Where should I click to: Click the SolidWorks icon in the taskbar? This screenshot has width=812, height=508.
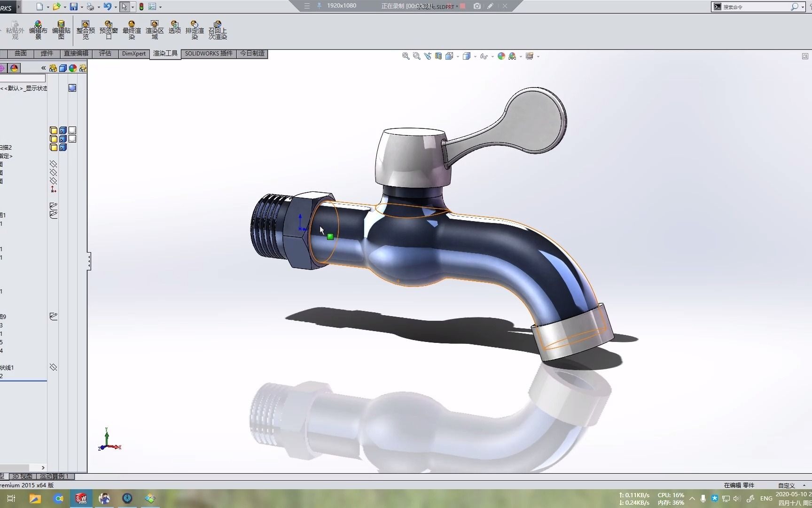click(81, 498)
